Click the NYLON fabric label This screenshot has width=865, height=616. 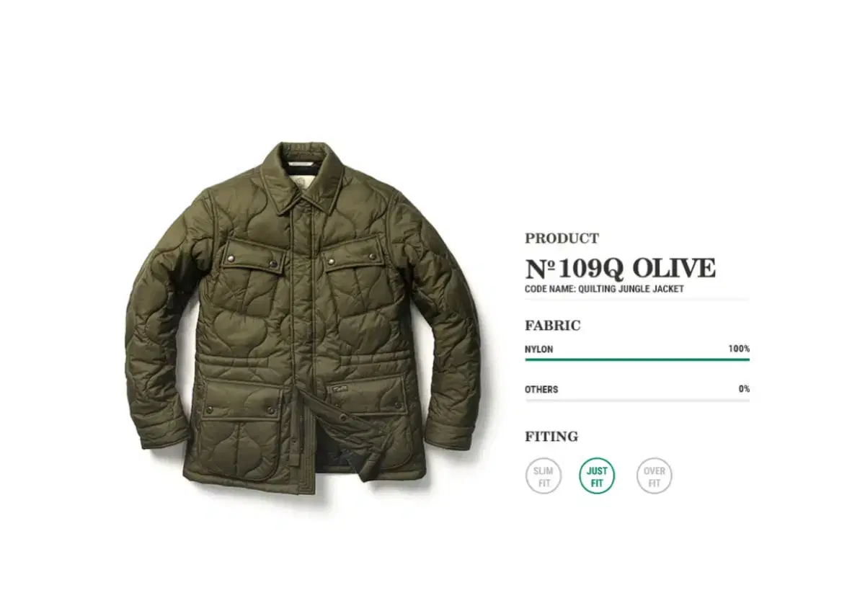tap(539, 349)
